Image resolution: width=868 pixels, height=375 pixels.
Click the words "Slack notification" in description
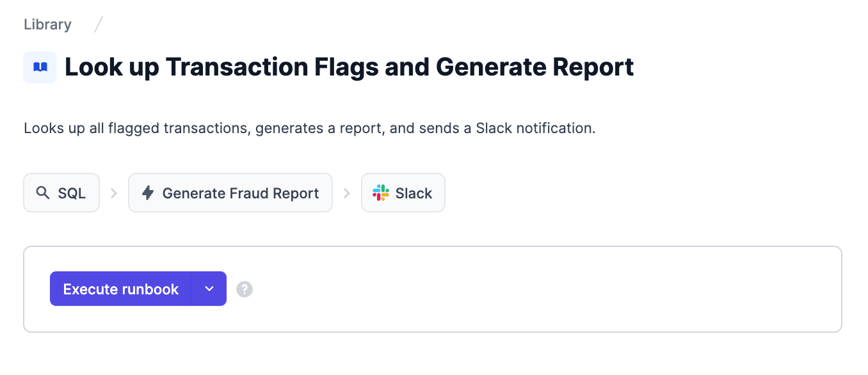click(535, 128)
